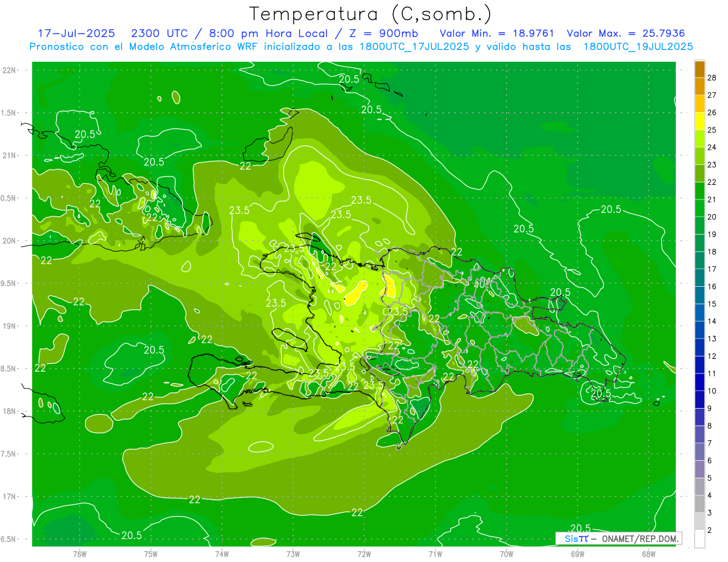
Task: Click the '18N' latitude axis label
Action: point(10,411)
